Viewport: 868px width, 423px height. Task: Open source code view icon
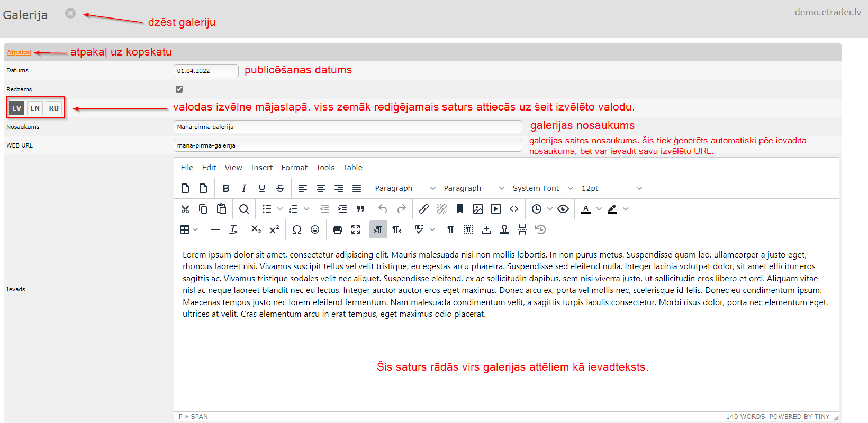(x=514, y=209)
